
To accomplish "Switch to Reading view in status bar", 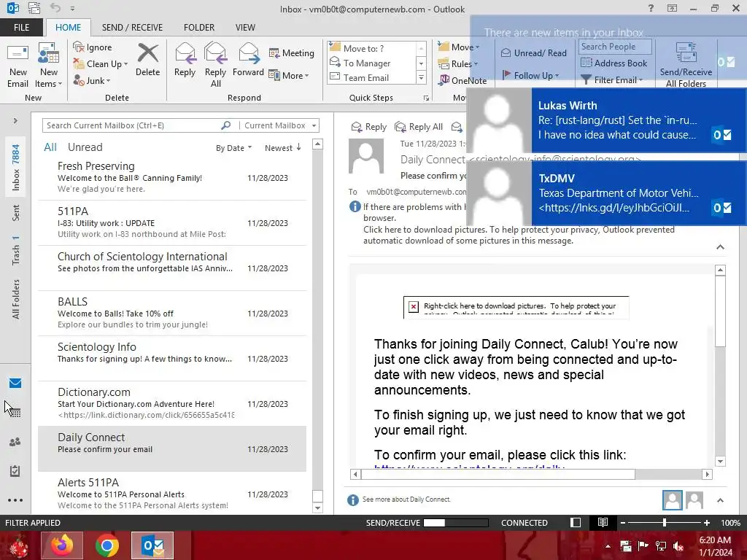I will (603, 522).
